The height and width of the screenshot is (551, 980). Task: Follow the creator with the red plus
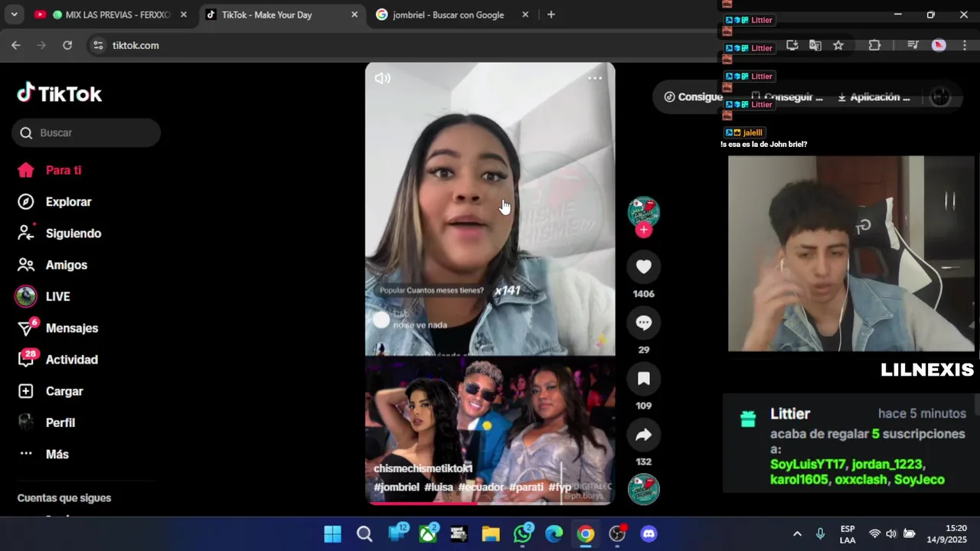click(x=644, y=230)
